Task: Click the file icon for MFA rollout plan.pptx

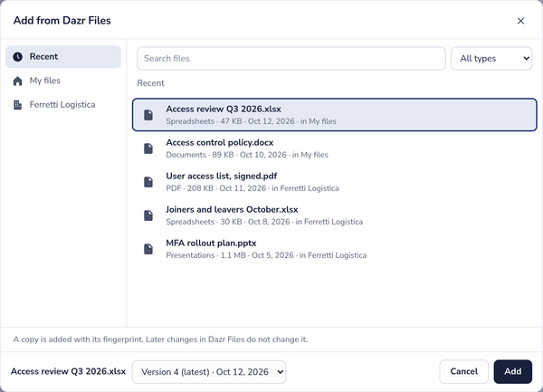Action: pyautogui.click(x=148, y=249)
